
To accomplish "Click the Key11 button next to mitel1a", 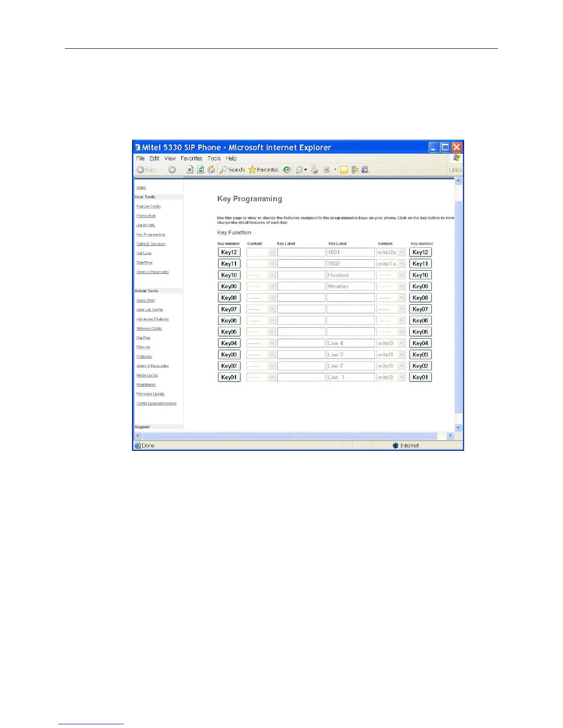I will pos(420,264).
